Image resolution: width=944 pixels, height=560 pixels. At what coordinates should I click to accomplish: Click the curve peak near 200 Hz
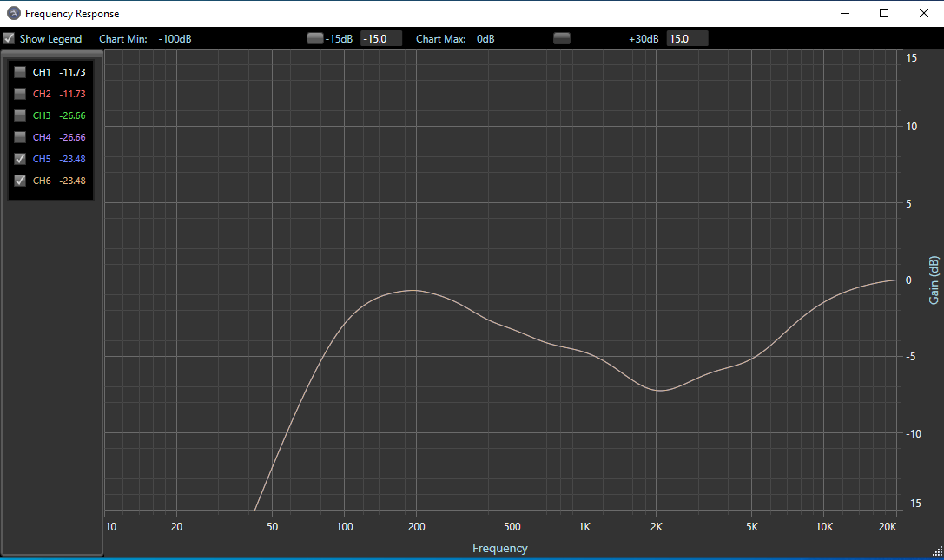(x=415, y=290)
